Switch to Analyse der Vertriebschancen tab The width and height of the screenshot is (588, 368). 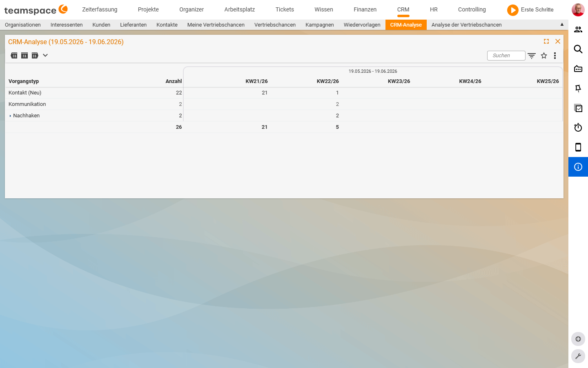tap(467, 25)
